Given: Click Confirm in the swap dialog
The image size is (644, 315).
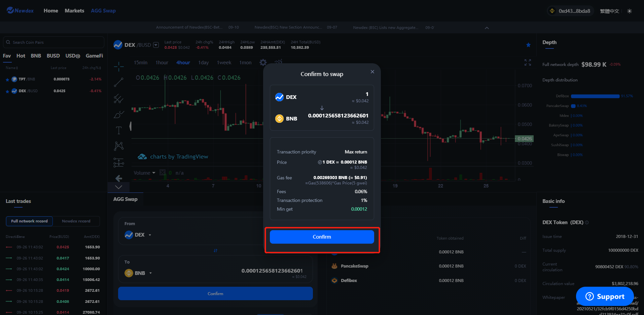Looking at the screenshot, I should click(x=322, y=237).
